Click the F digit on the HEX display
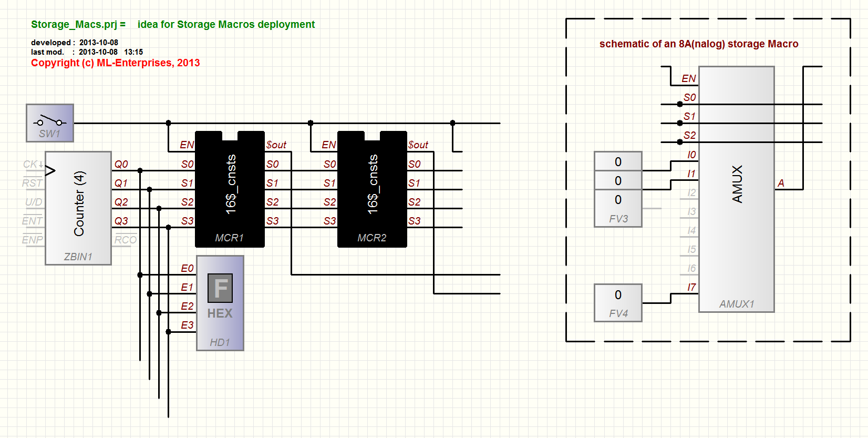The height and width of the screenshot is (438, 868). click(220, 288)
